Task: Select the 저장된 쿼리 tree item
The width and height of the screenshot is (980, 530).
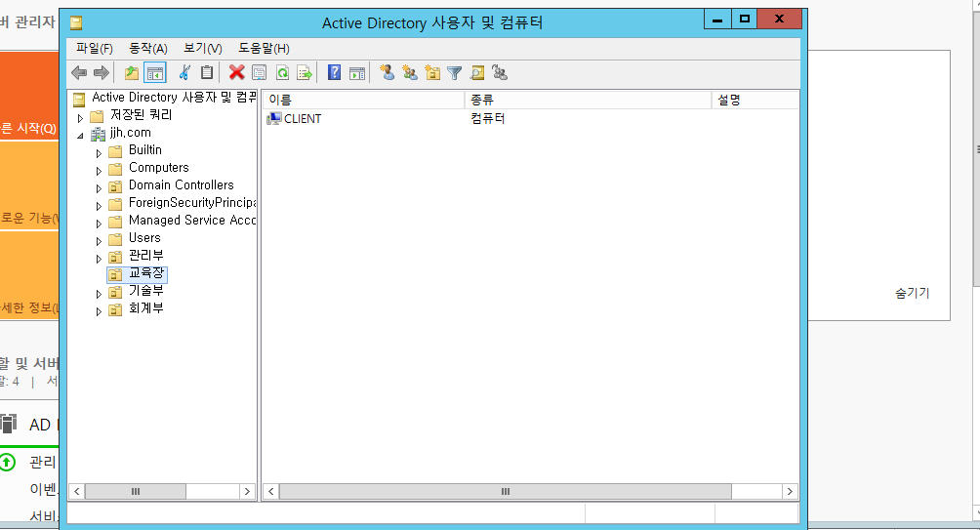Action: tap(142, 115)
